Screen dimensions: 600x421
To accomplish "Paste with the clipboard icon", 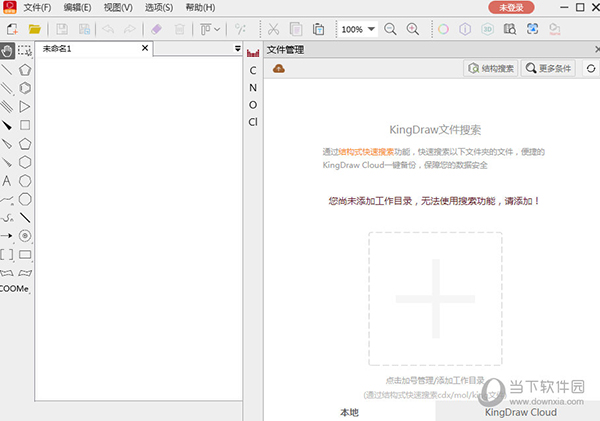I will 318,29.
